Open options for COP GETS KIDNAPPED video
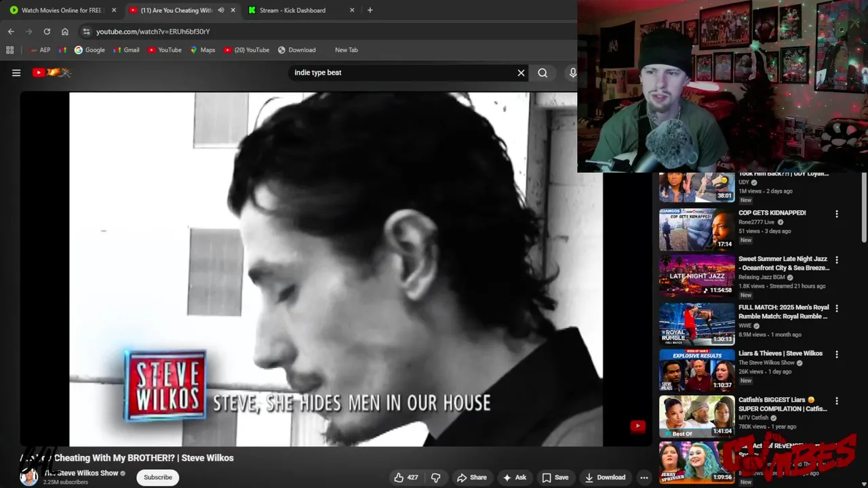 point(837,213)
